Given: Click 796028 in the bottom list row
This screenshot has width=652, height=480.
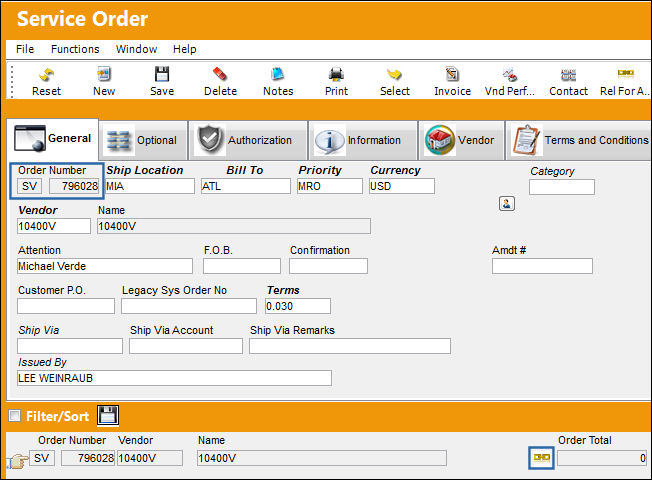Looking at the screenshot, I should 88,458.
